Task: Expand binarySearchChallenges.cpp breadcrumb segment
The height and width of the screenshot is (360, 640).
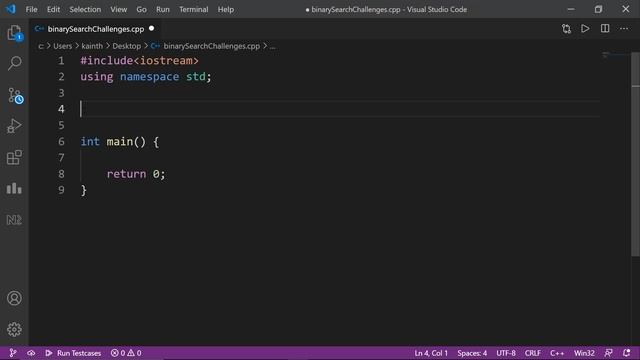Action: (x=211, y=46)
